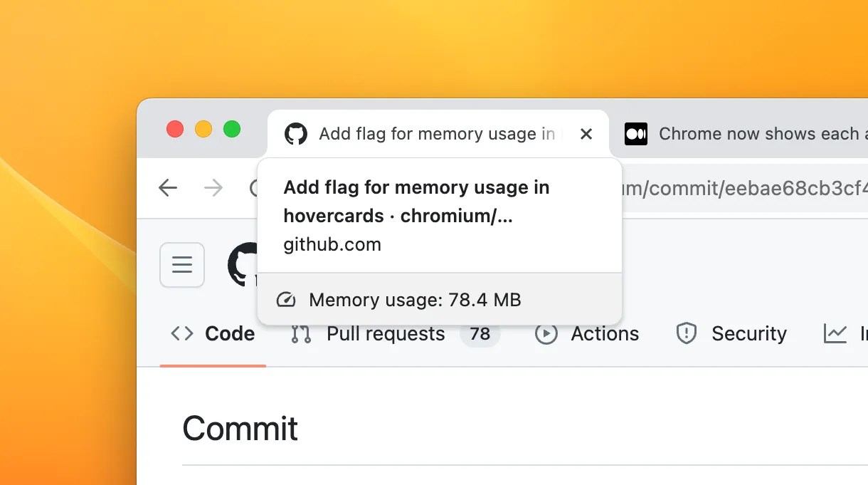Click the memory usage gauge icon
This screenshot has height=485, width=868.
pyautogui.click(x=285, y=299)
